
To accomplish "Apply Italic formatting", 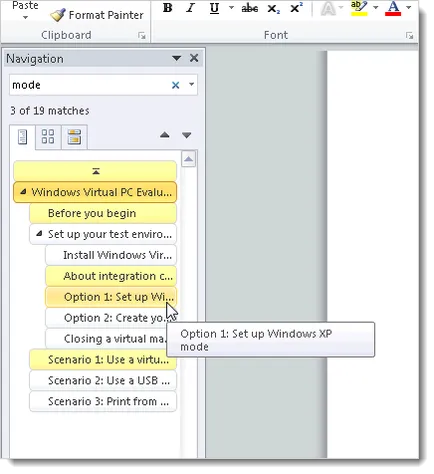I will [191, 8].
